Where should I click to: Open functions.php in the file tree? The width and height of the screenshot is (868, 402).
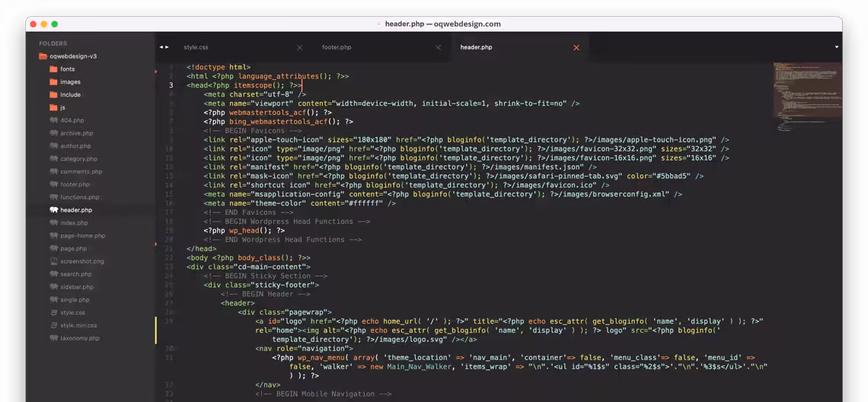(80, 197)
